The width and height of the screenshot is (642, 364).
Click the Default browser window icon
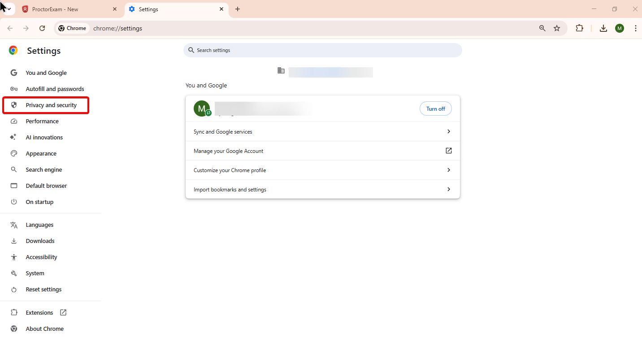click(x=14, y=186)
